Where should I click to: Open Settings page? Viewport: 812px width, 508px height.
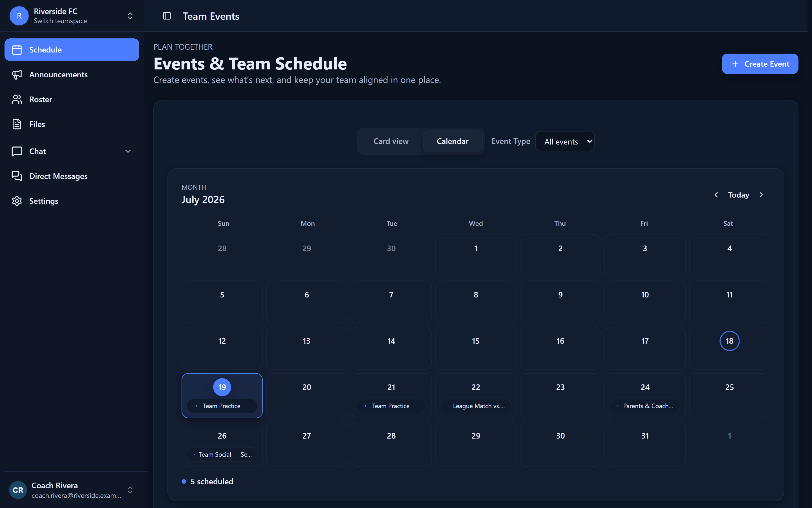point(72,201)
